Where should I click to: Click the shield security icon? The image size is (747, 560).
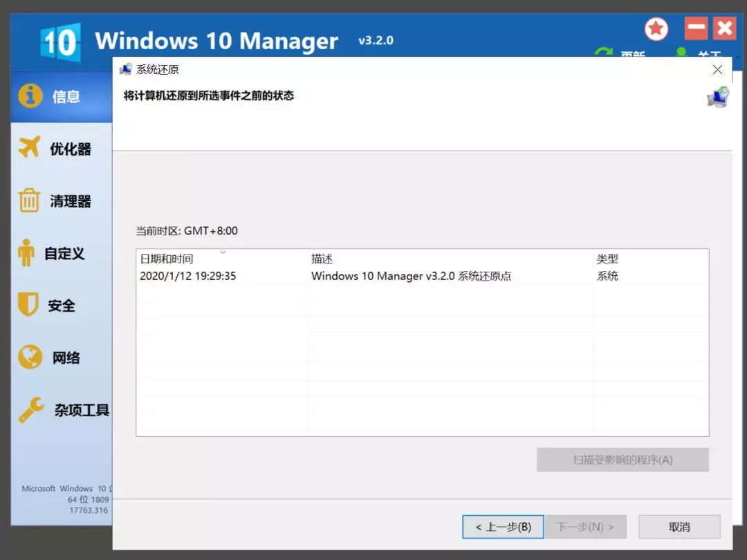coord(28,304)
